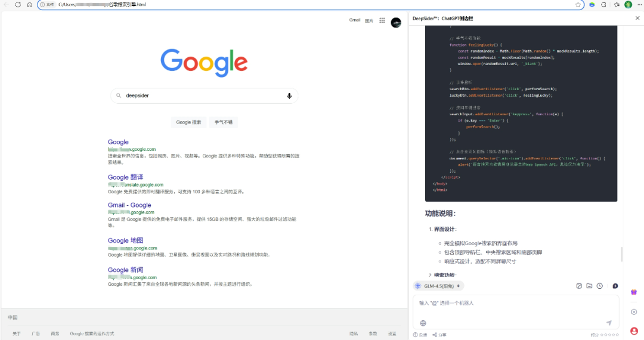Click the share button below chat input
644x340 pixels.
tap(439, 335)
